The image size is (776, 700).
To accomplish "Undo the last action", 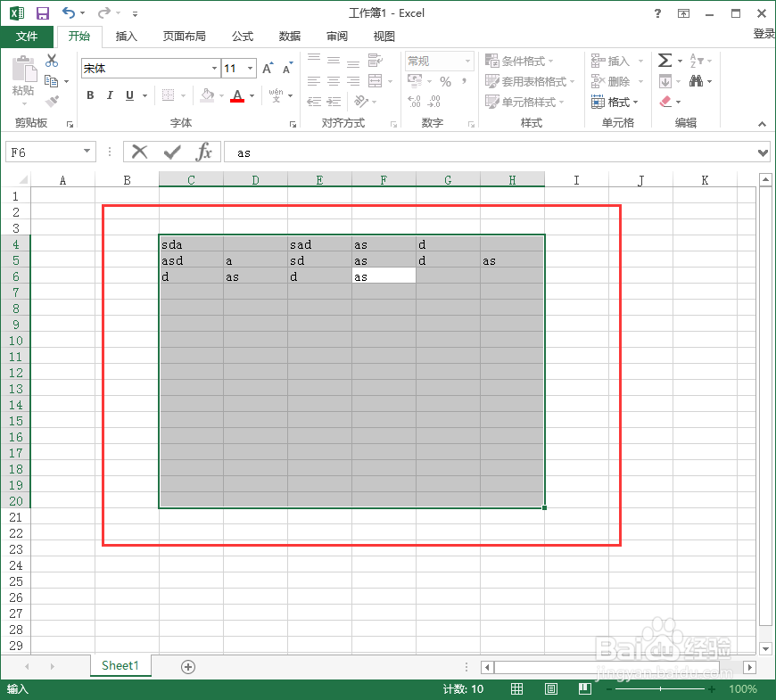I will click(x=69, y=12).
